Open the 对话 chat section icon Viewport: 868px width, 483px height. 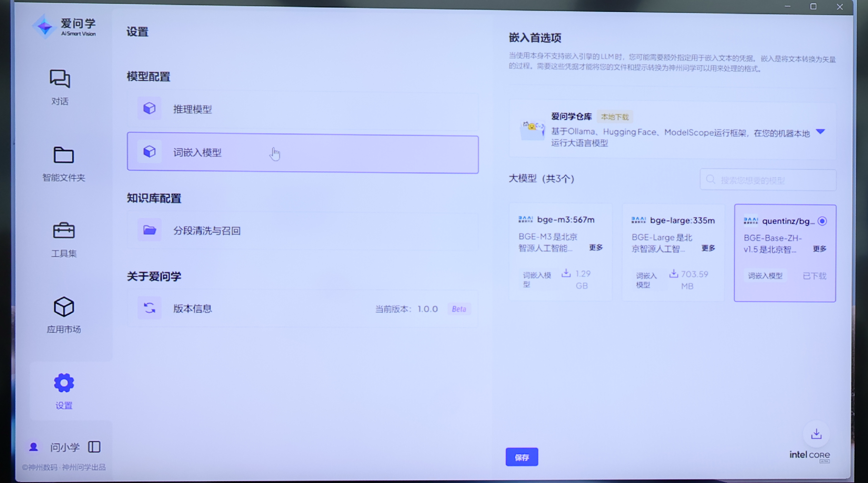pos(60,79)
